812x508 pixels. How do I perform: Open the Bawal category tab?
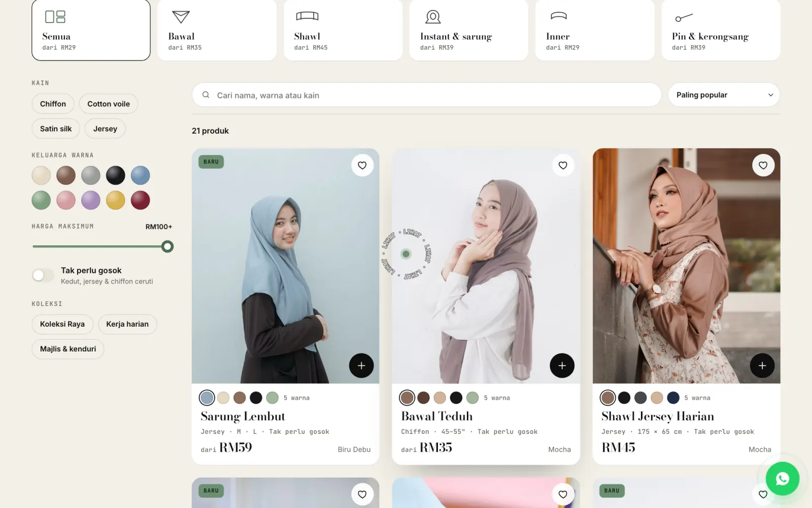pos(217,30)
